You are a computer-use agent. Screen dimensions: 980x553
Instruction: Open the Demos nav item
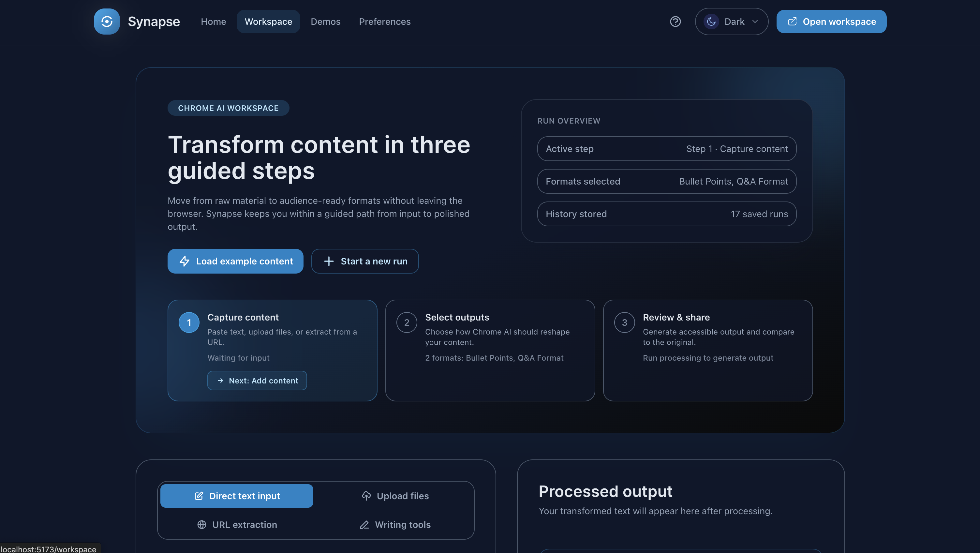(325, 21)
